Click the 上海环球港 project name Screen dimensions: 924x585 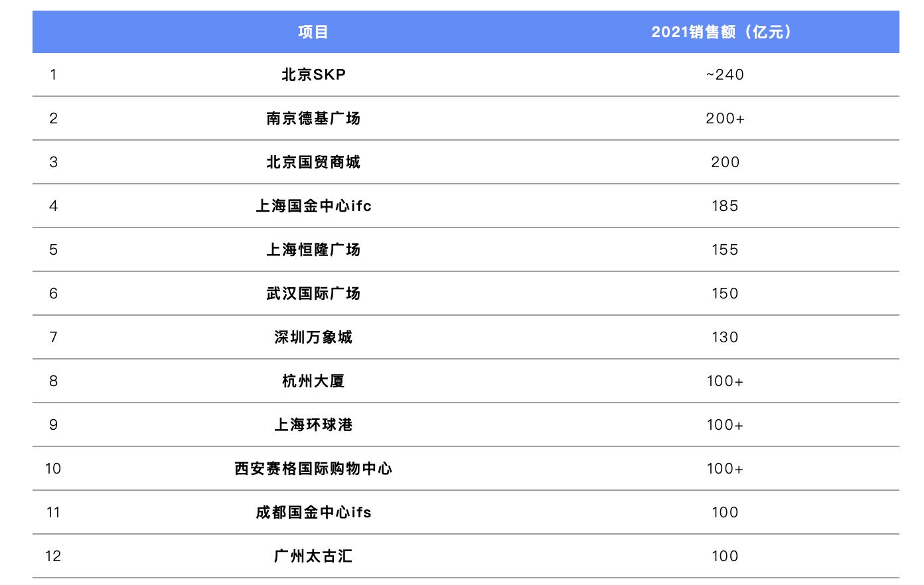tap(313, 424)
